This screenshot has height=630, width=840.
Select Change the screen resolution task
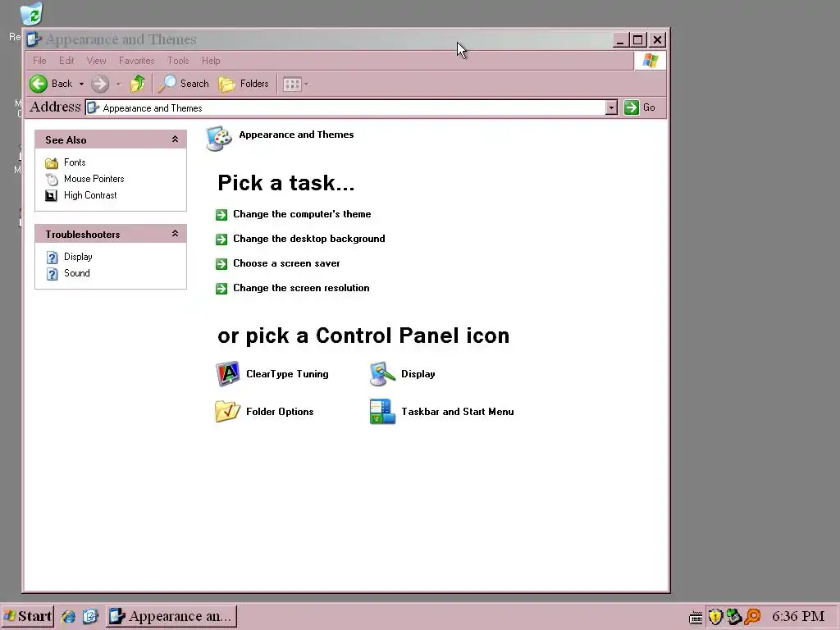(301, 288)
